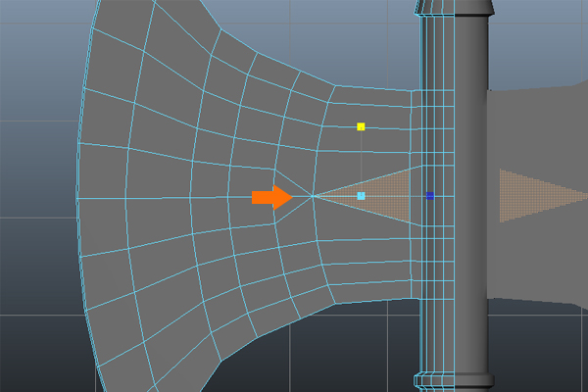
Task: Click the yellow manipulator handle
Action: [x=361, y=126]
